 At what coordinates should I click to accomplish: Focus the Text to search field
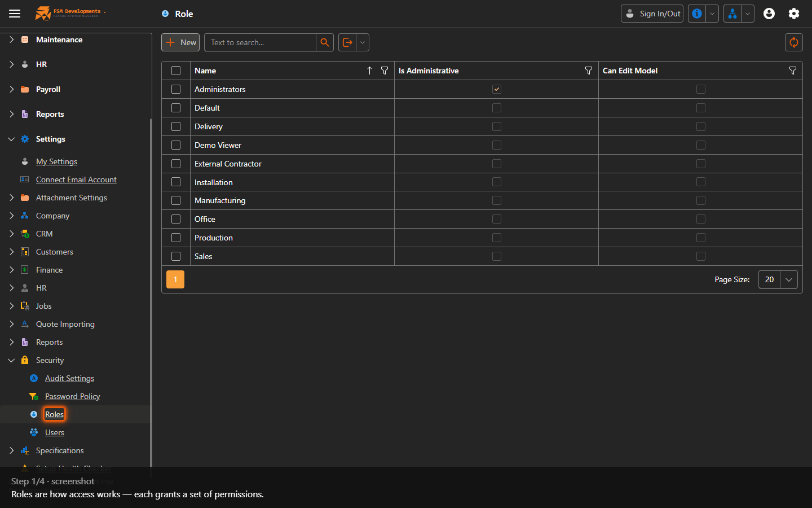pos(260,42)
